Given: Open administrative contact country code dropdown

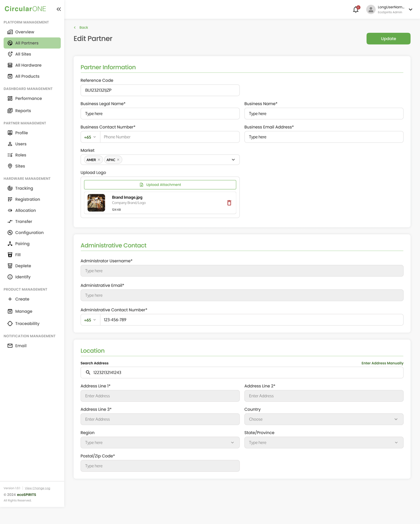Looking at the screenshot, I should click(x=90, y=320).
